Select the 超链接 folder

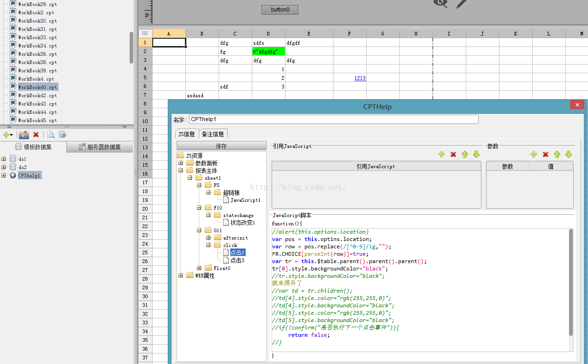[x=231, y=193]
